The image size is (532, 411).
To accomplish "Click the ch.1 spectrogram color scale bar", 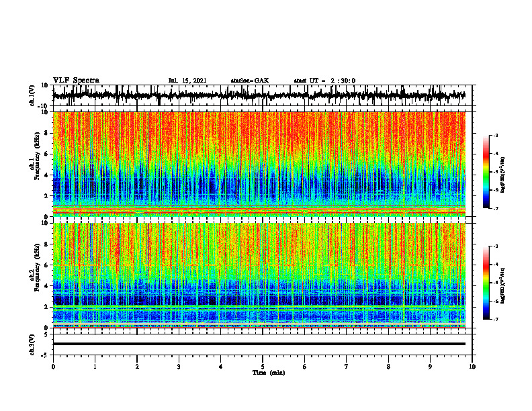I will 486,172.
